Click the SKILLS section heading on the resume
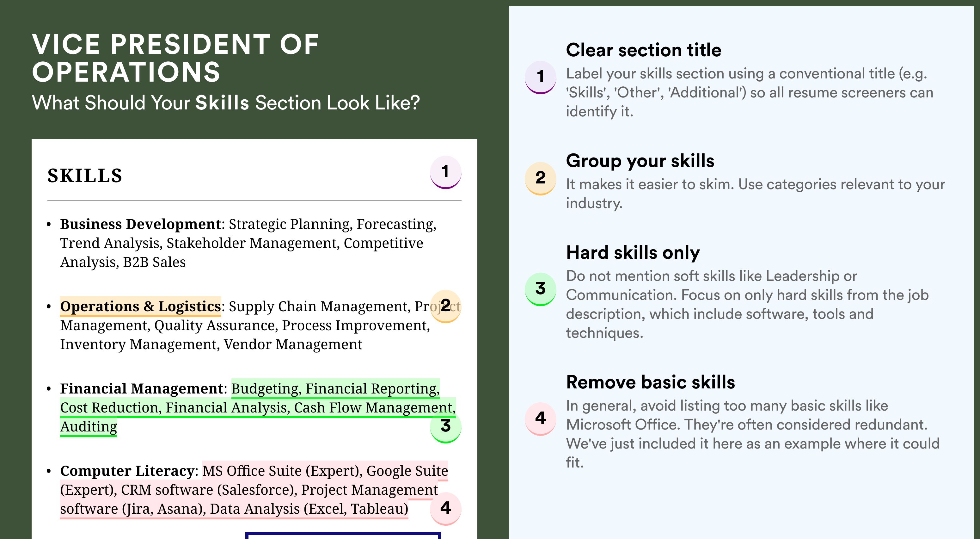The height and width of the screenshot is (539, 980). click(x=84, y=176)
